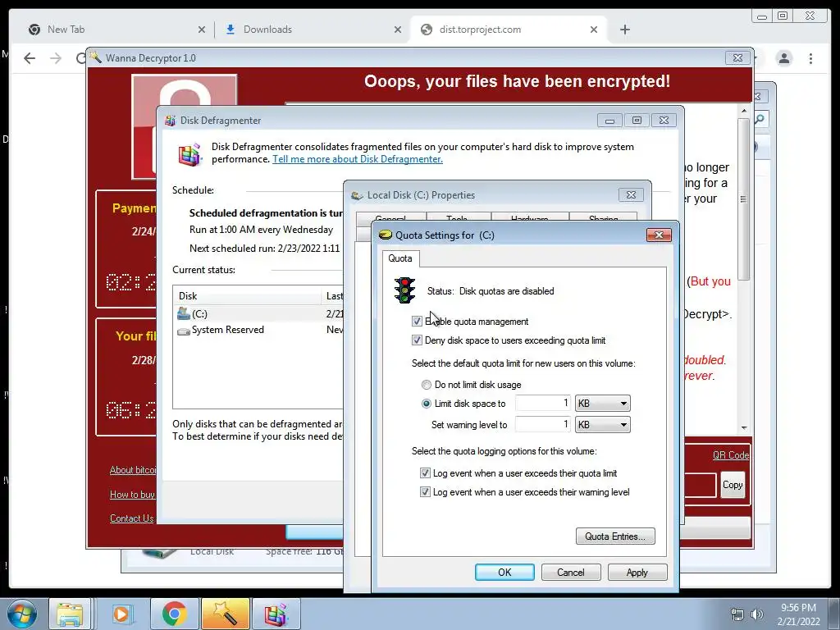840x630 pixels.
Task: Open Windows Media Player taskbar icon
Action: point(121,614)
